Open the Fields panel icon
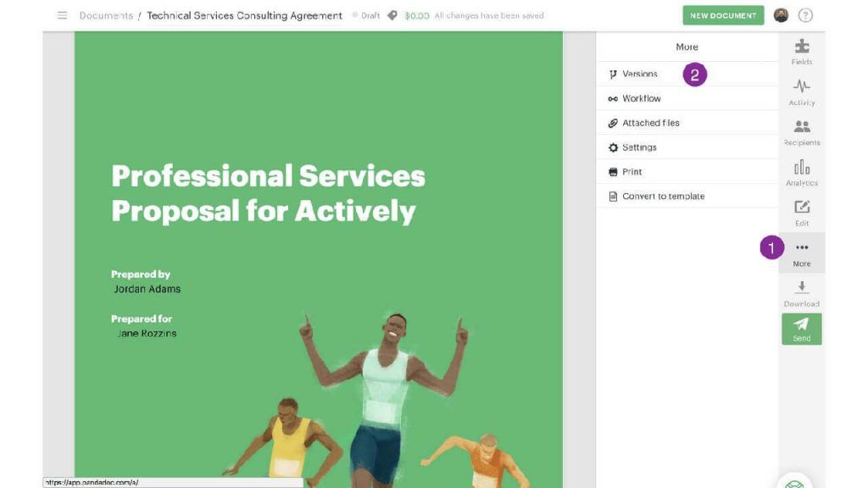 (x=802, y=46)
